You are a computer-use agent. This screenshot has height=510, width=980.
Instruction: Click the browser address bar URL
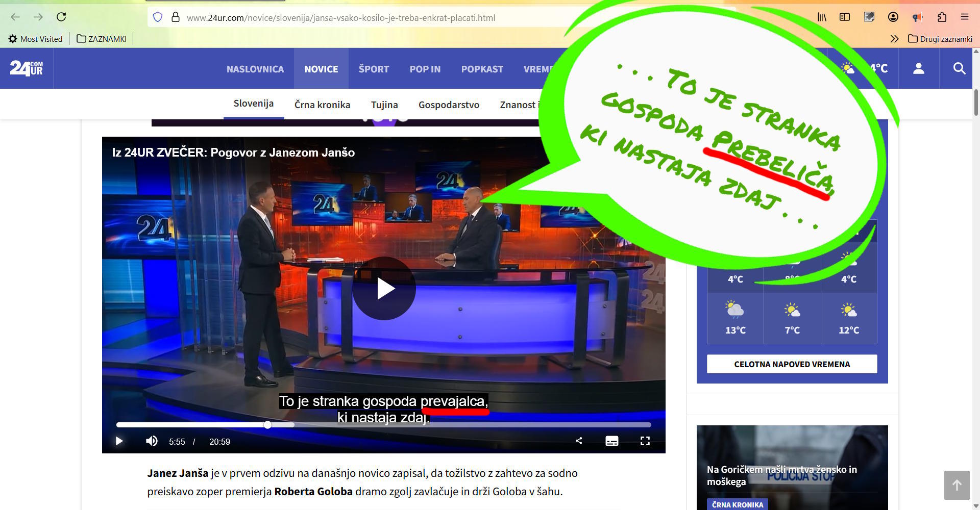pos(340,18)
